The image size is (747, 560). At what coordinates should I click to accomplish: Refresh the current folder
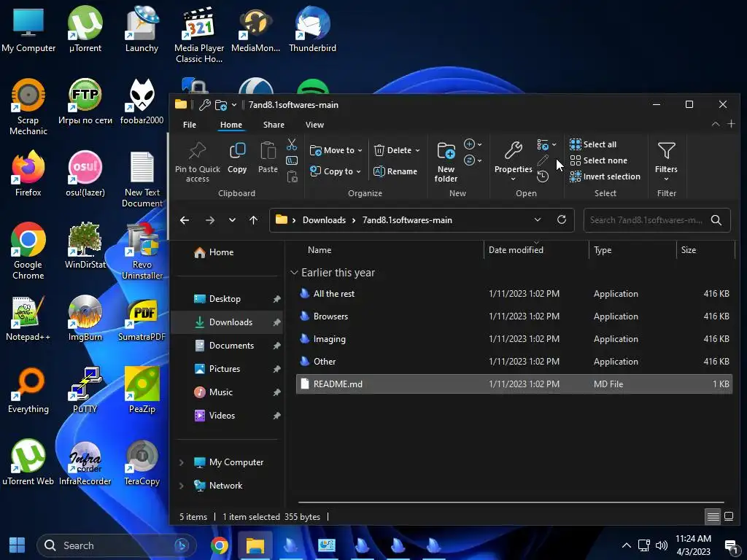562,220
